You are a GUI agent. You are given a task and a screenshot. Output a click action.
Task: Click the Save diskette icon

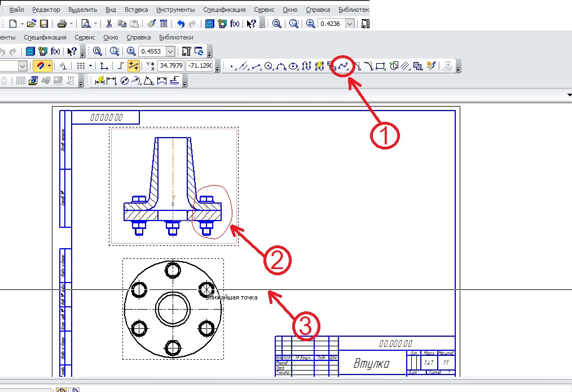(43, 24)
